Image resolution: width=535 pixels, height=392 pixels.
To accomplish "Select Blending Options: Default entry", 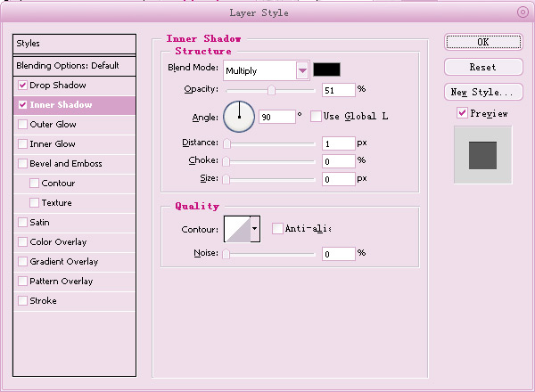I will coord(74,65).
